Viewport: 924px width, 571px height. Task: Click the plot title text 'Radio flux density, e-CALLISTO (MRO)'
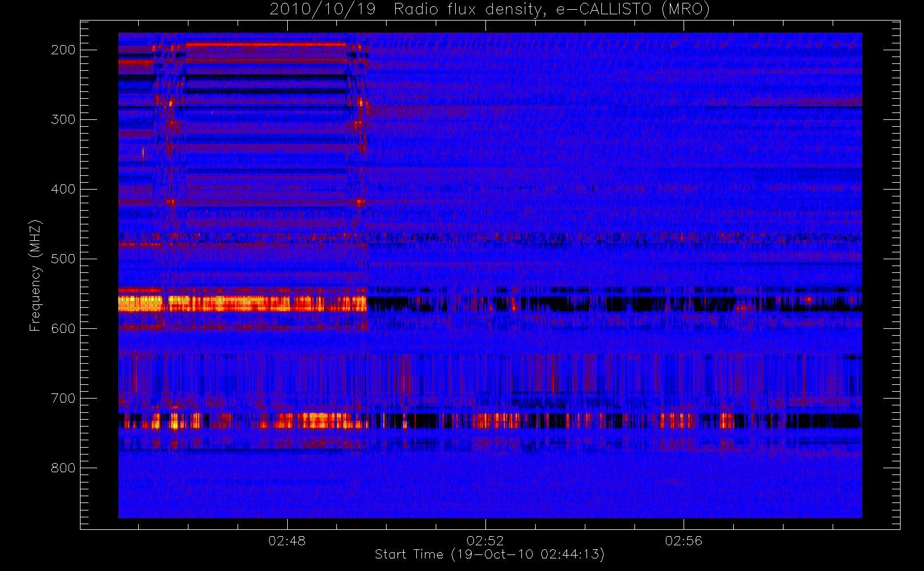[552, 10]
